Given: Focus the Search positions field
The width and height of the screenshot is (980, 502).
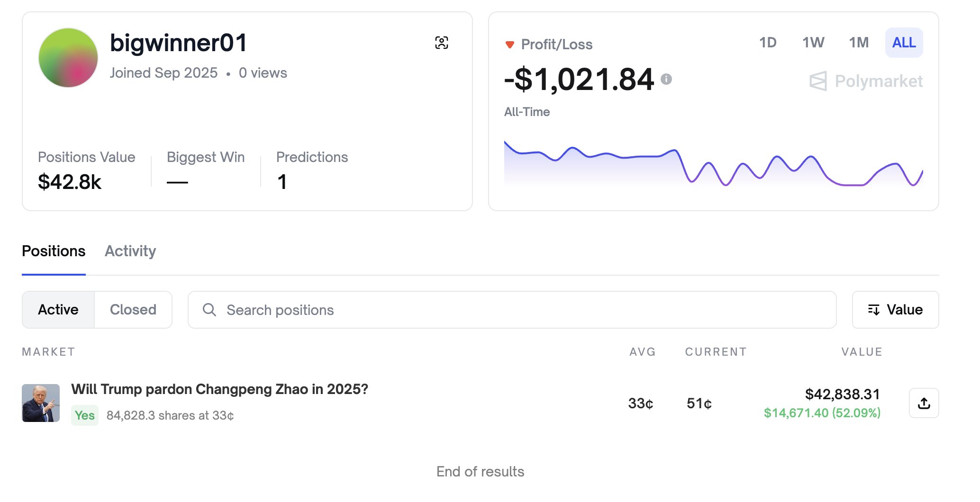Looking at the screenshot, I should pyautogui.click(x=512, y=310).
